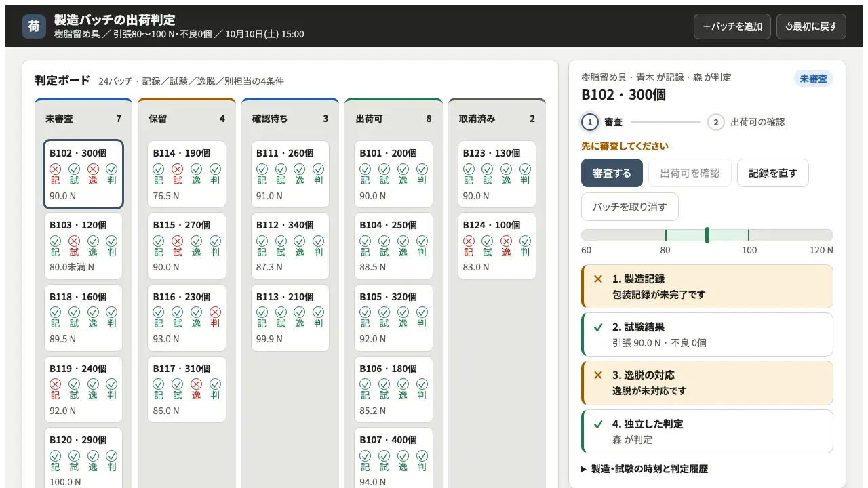Click the 記録を直す button

pyautogui.click(x=773, y=173)
